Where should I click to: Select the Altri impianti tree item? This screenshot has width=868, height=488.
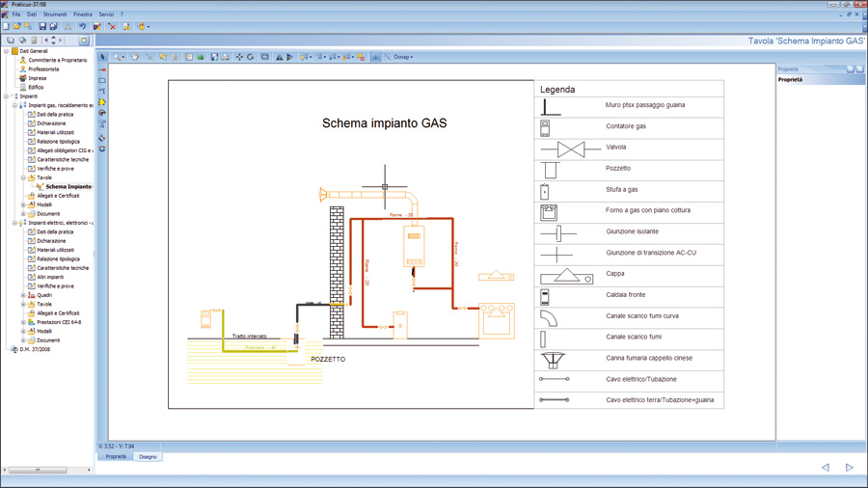pos(50,277)
